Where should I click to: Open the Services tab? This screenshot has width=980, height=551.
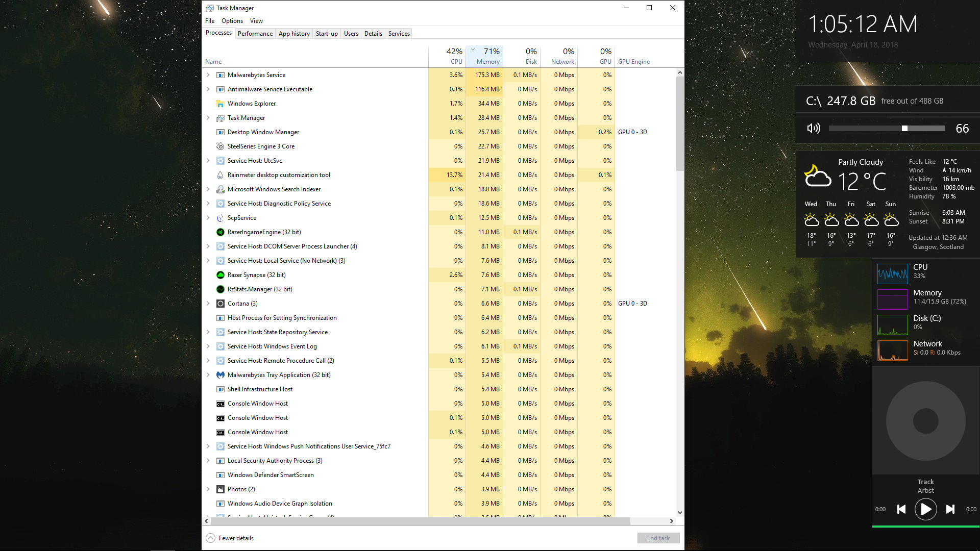tap(399, 34)
